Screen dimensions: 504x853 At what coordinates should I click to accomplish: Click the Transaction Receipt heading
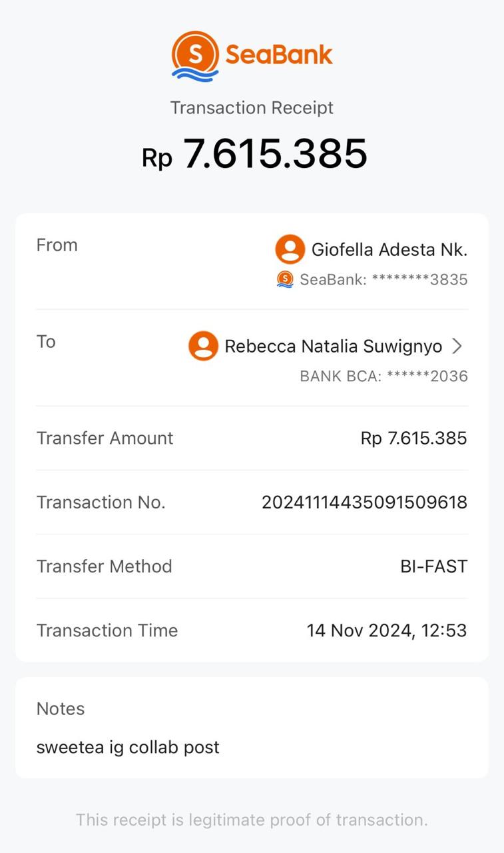click(x=252, y=108)
